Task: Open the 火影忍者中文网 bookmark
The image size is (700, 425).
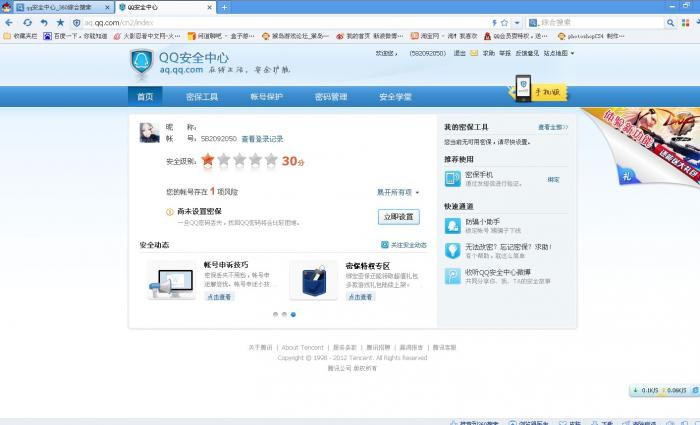Action: coord(147,36)
